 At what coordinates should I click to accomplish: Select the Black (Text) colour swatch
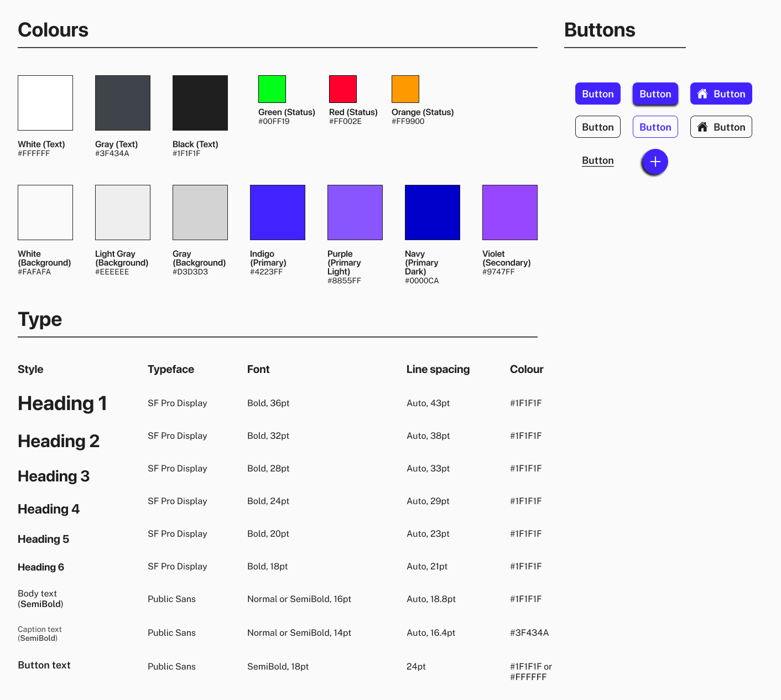[x=200, y=103]
